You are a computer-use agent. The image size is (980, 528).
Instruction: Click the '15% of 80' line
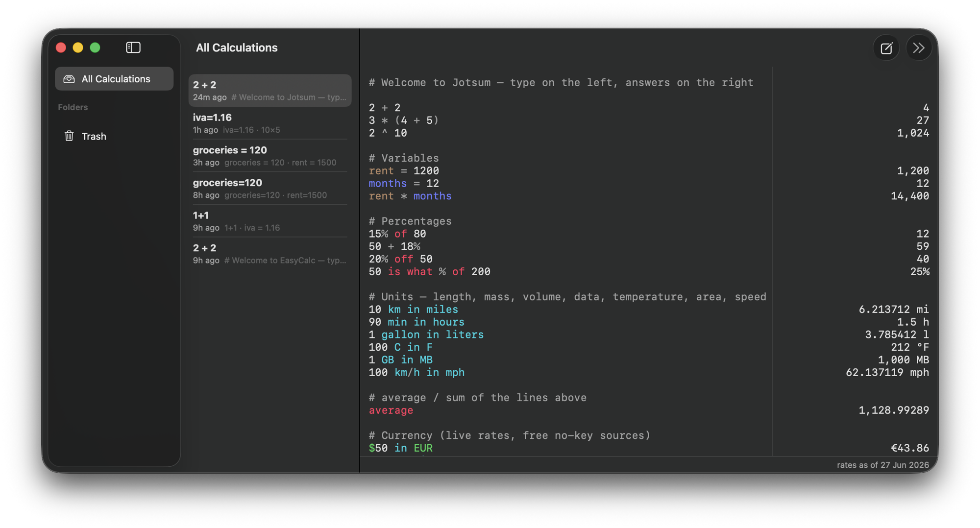[397, 234]
